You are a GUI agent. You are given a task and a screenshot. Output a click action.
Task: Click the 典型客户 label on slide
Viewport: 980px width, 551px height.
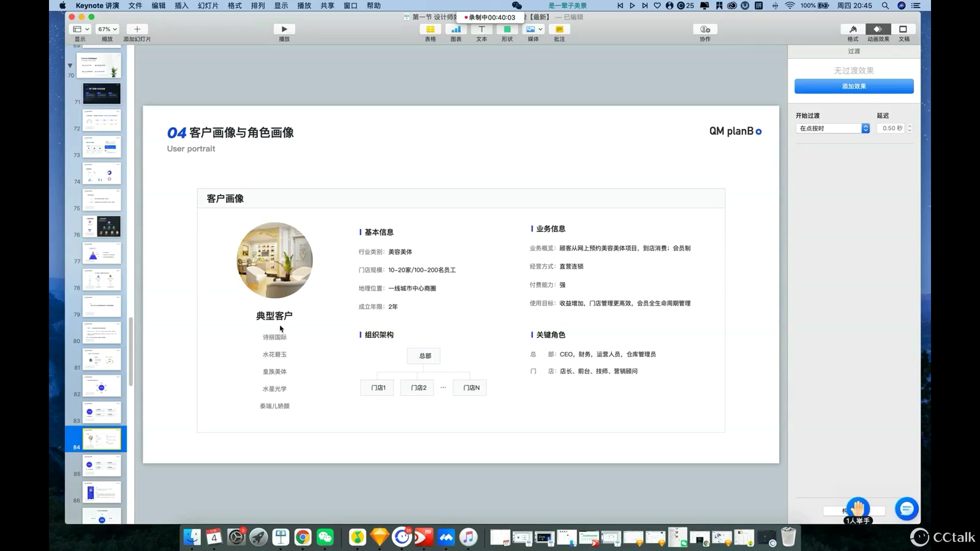pyautogui.click(x=274, y=316)
